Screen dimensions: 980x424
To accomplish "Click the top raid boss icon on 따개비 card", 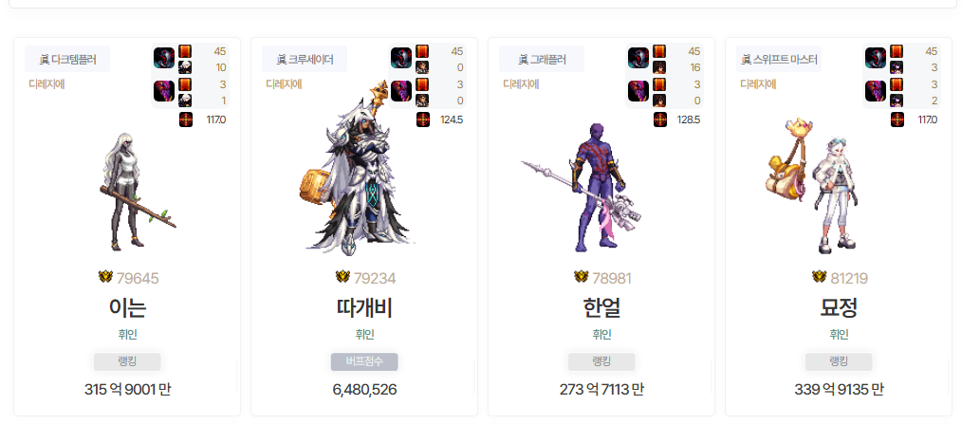I will pyautogui.click(x=401, y=58).
